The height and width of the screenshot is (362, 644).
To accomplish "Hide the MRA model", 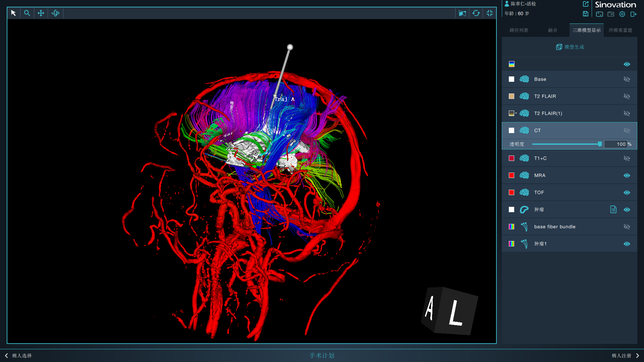I will pos(627,175).
